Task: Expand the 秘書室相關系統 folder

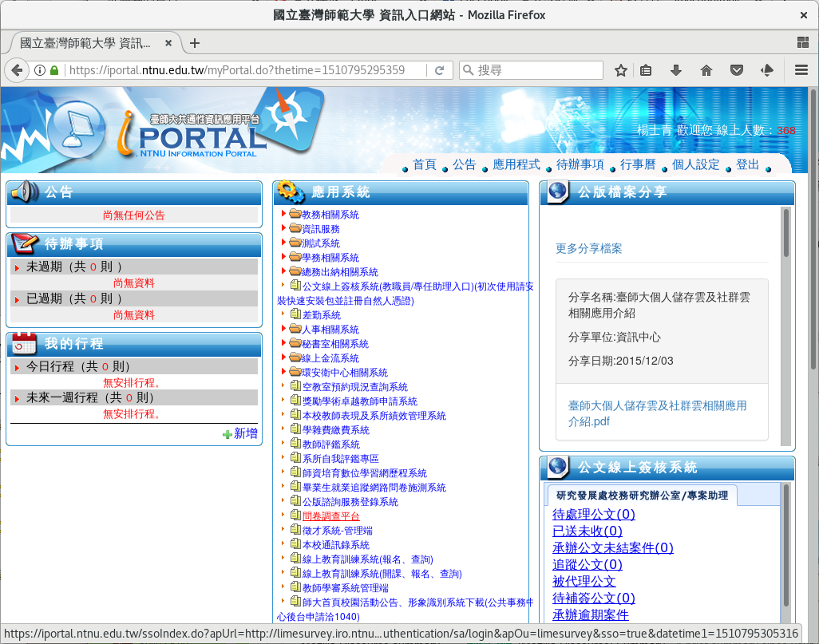Action: click(283, 342)
